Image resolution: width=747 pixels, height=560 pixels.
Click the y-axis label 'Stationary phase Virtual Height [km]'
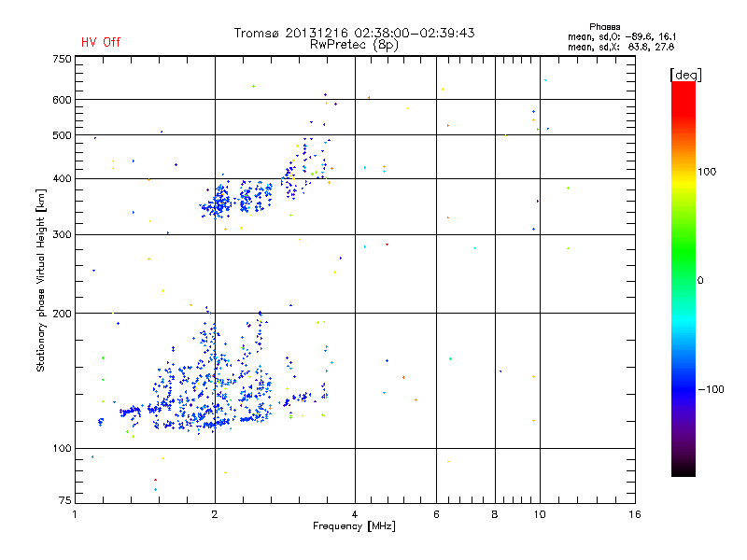pos(40,280)
